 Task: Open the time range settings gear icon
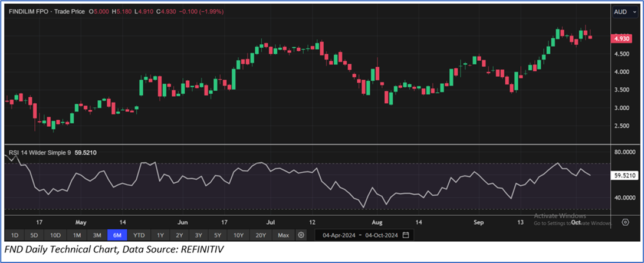tap(301, 235)
